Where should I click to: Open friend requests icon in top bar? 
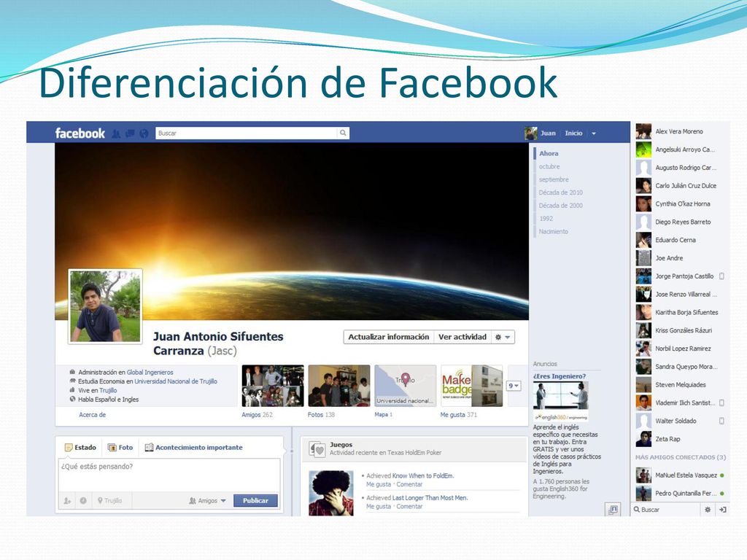click(x=116, y=134)
